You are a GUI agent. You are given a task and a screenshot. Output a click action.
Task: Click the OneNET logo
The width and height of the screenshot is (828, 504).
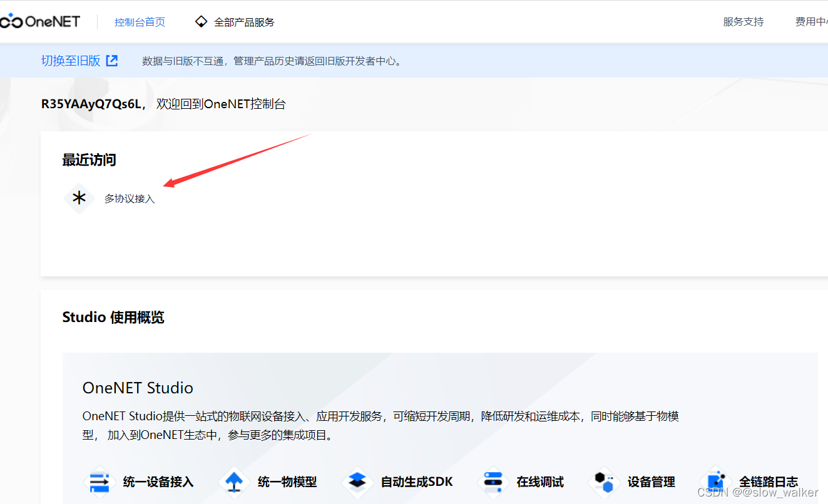pos(41,20)
